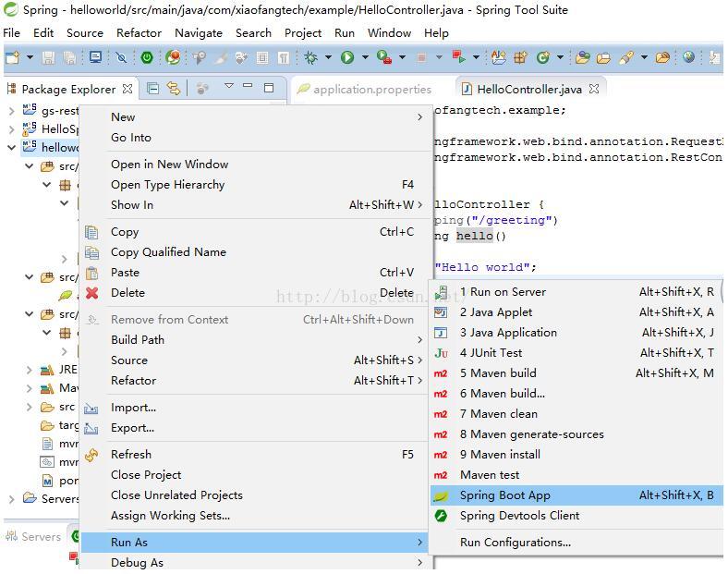Image resolution: width=728 pixels, height=574 pixels.
Task: Open the Navigate menu
Action: click(x=199, y=33)
